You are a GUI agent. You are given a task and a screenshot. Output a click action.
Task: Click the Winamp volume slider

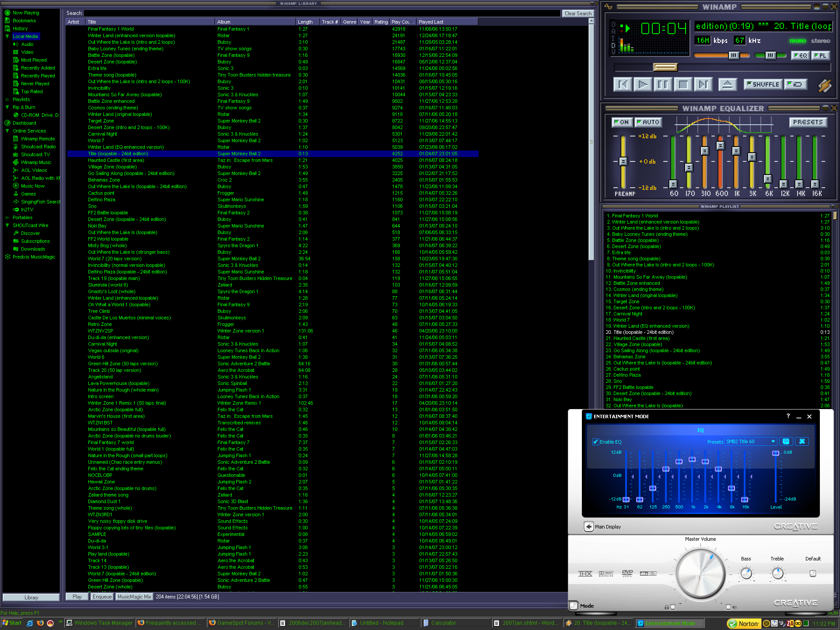(x=721, y=56)
